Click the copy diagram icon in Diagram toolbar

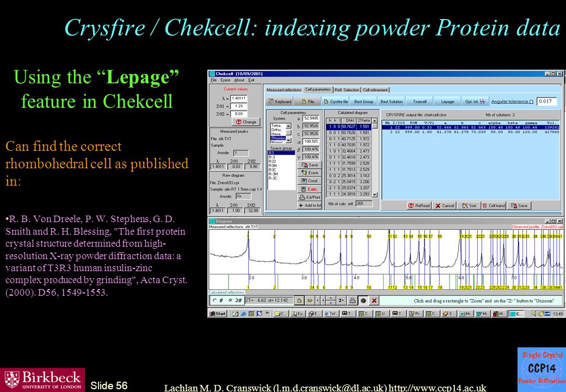pyautogui.click(x=299, y=301)
